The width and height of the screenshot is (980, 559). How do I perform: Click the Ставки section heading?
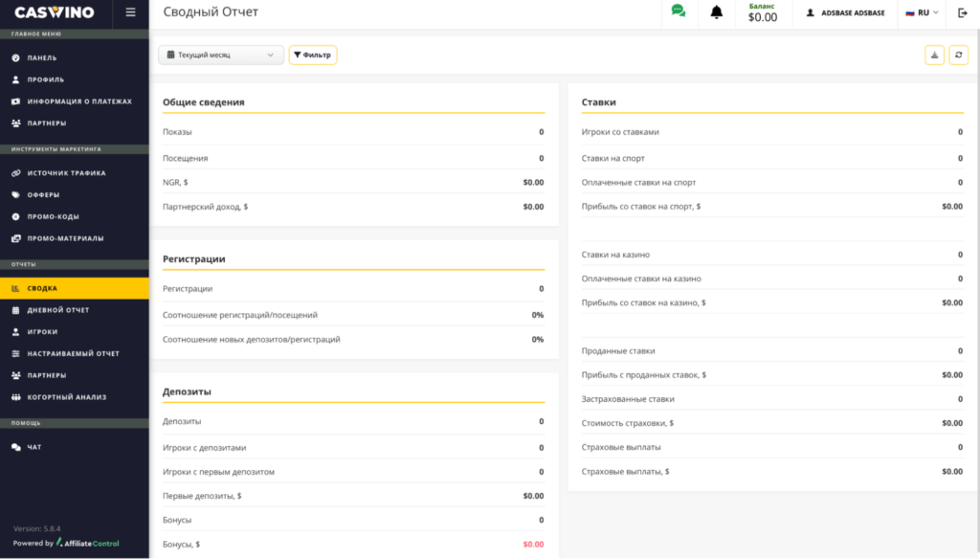coord(599,101)
